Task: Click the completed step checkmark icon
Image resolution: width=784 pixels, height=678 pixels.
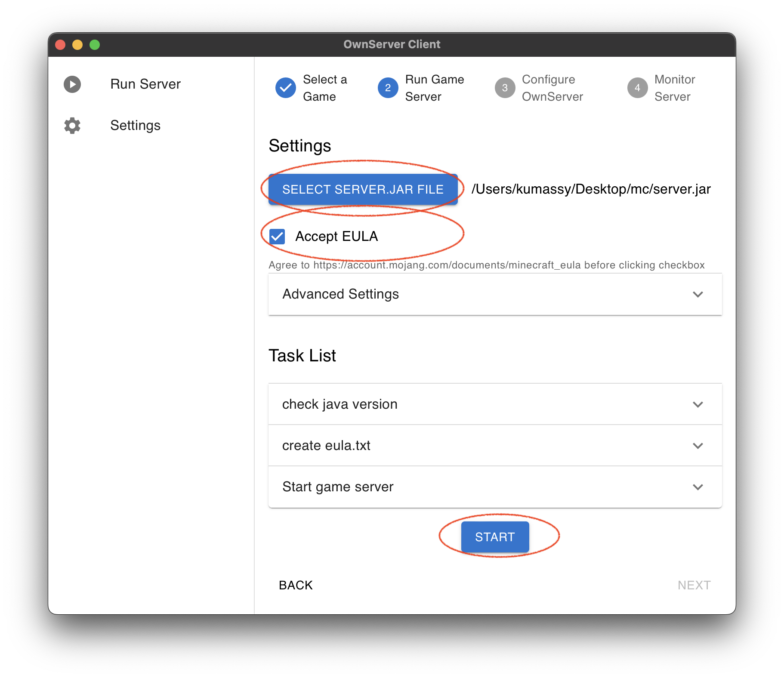Action: 285,88
